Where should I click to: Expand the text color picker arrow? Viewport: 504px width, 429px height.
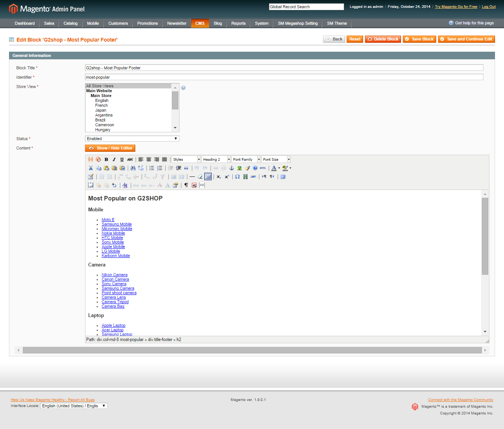point(279,168)
